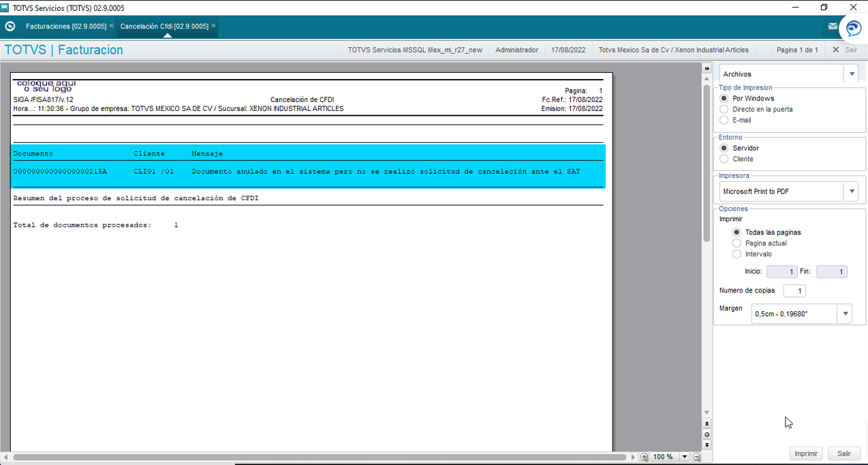Click the round page-select button
Image resolution: width=868 pixels, height=465 pixels.
pyautogui.click(x=707, y=434)
